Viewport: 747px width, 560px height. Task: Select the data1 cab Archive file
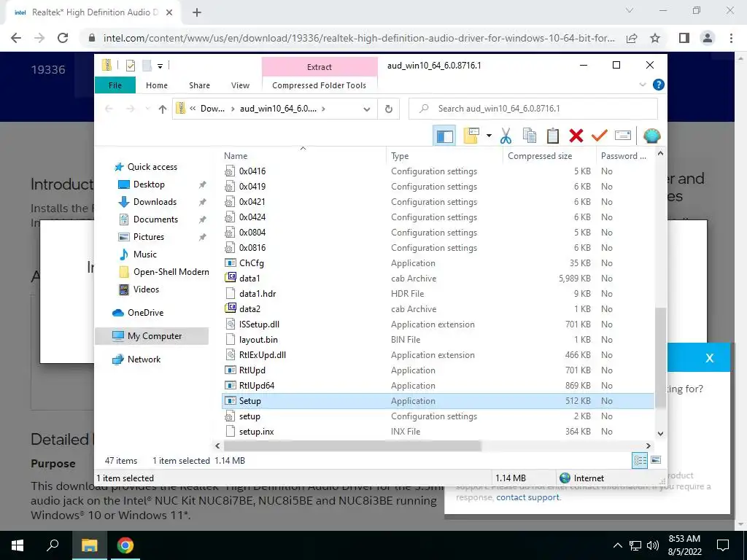(x=438, y=279)
